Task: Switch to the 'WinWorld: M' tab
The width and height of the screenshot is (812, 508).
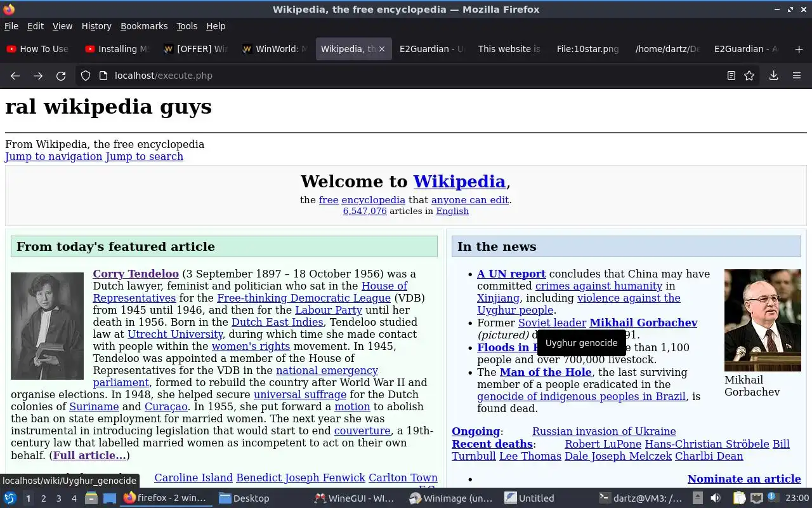Action: point(275,49)
